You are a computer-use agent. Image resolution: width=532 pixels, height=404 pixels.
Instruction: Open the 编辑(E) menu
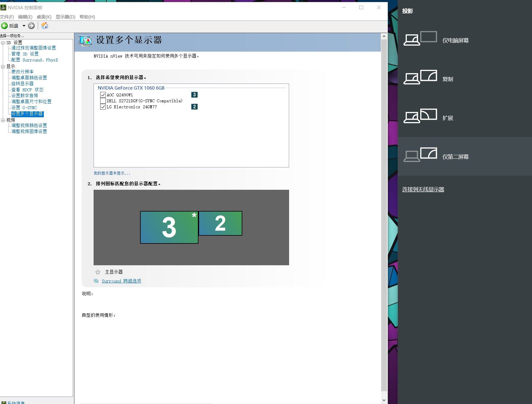(x=25, y=17)
